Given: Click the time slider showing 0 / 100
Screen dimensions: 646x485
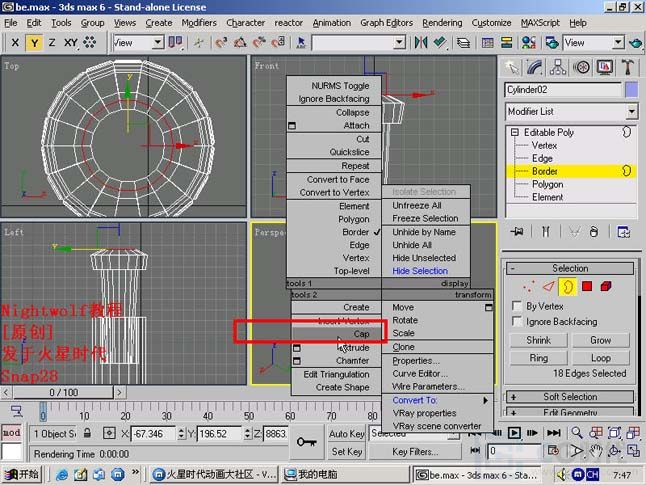Looking at the screenshot, I should pos(63,392).
